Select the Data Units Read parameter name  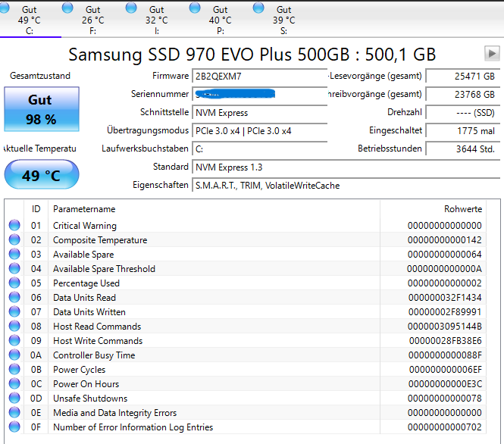[84, 298]
